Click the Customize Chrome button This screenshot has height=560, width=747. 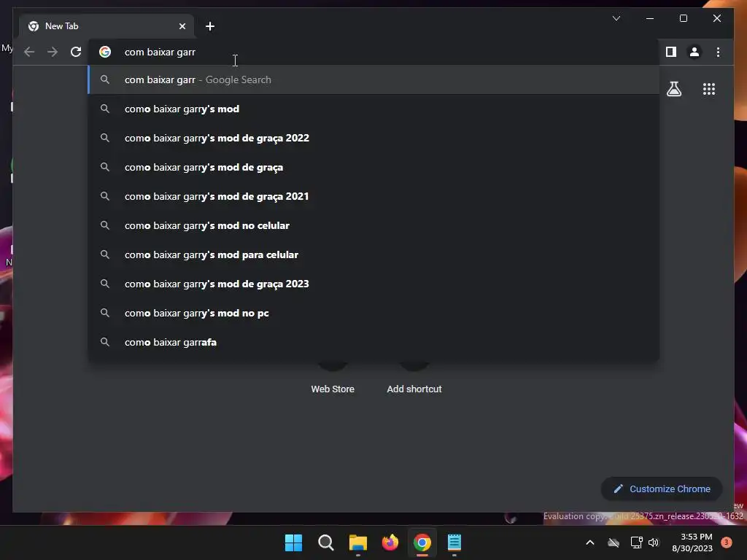pos(662,489)
